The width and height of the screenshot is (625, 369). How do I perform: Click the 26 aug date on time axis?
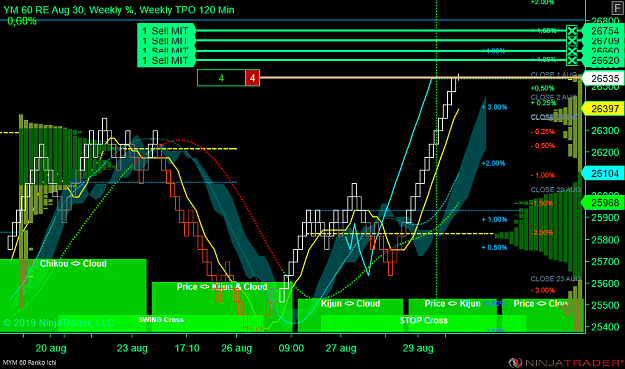[236, 348]
